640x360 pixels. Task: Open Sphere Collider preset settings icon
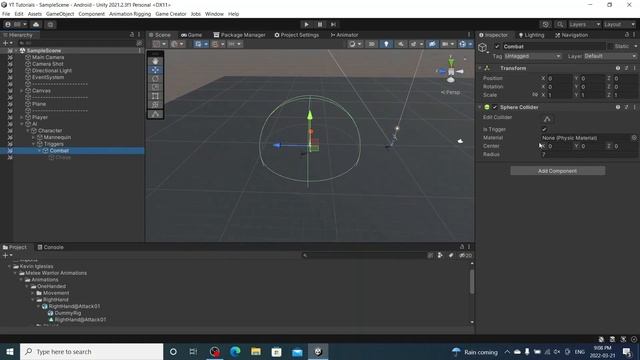pyautogui.click(x=626, y=107)
